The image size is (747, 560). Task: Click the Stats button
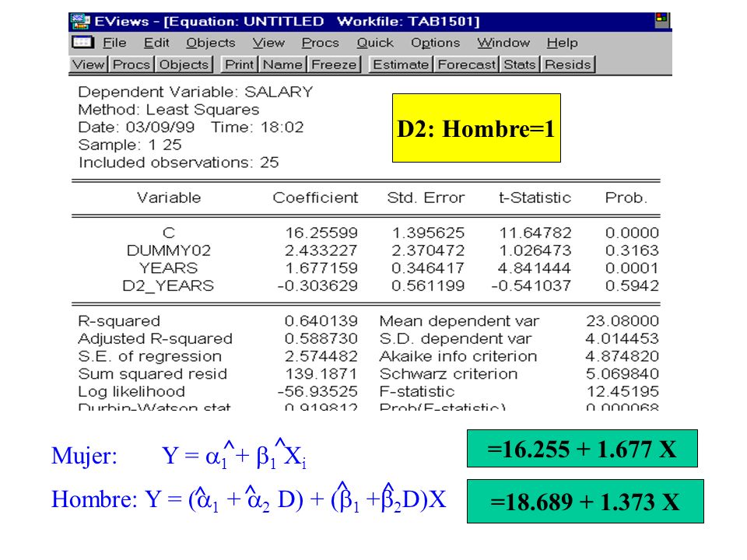(x=520, y=65)
